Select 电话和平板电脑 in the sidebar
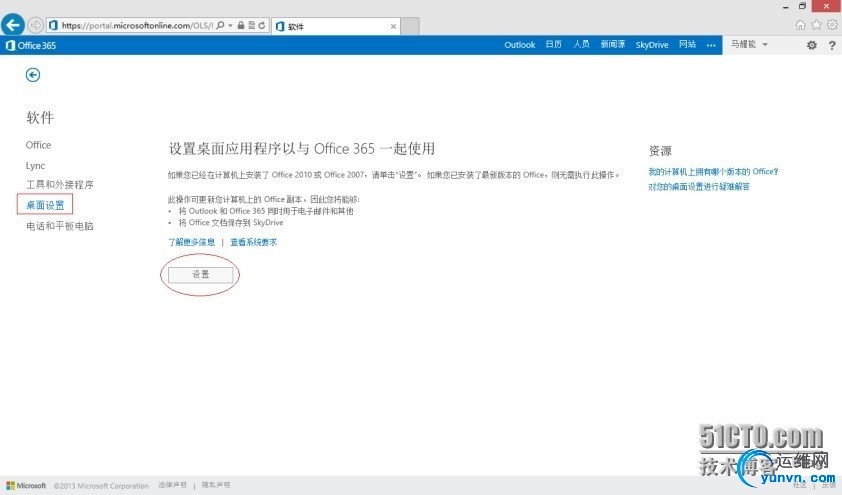Image resolution: width=842 pixels, height=495 pixels. [60, 226]
